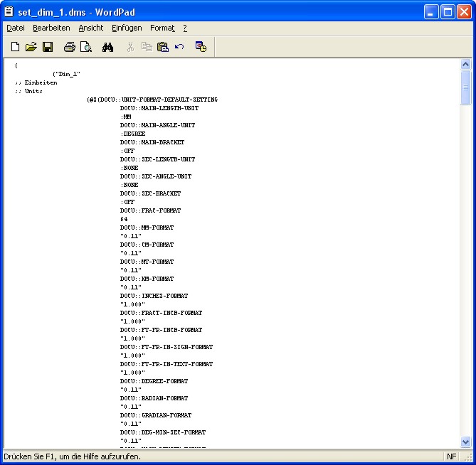Click the vertical scrollbar's down arrow

(466, 442)
